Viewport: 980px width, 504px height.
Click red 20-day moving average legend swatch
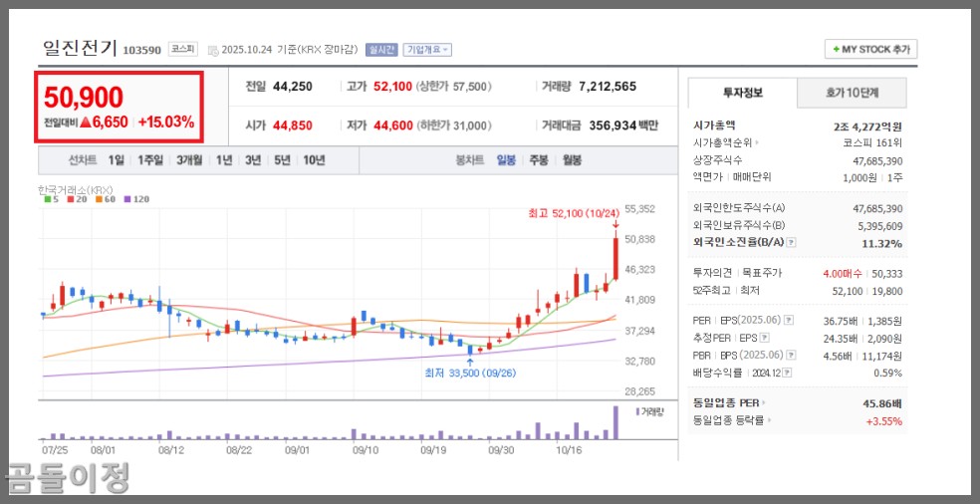tap(70, 199)
